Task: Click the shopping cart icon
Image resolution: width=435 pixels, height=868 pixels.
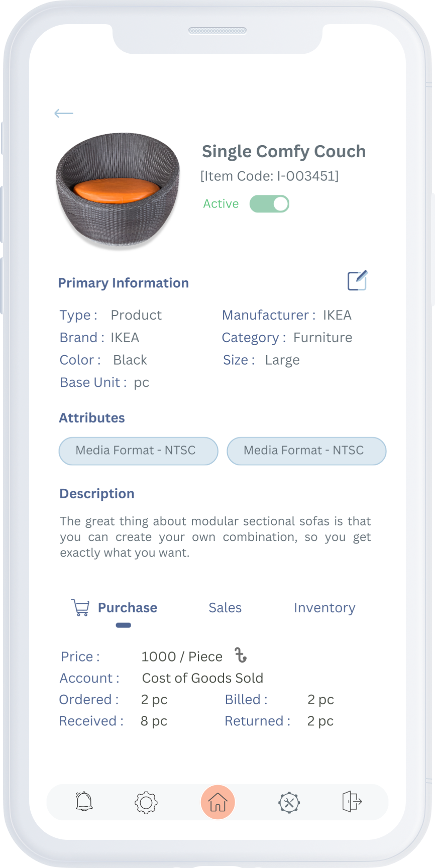Action: 80,608
